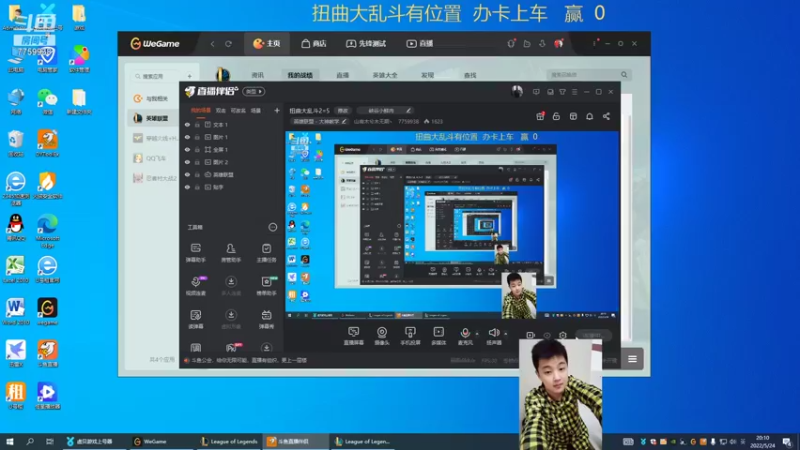Expand microphone device dropdown arrow
The width and height of the screenshot is (800, 450).
point(477,334)
